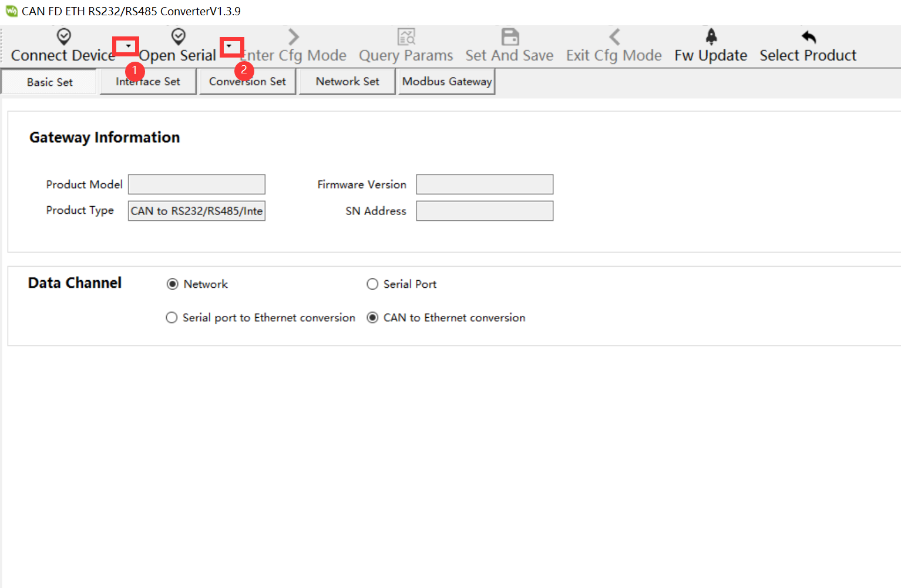Screen dimensions: 901x588
Task: Click the Product Model input field
Action: [197, 184]
